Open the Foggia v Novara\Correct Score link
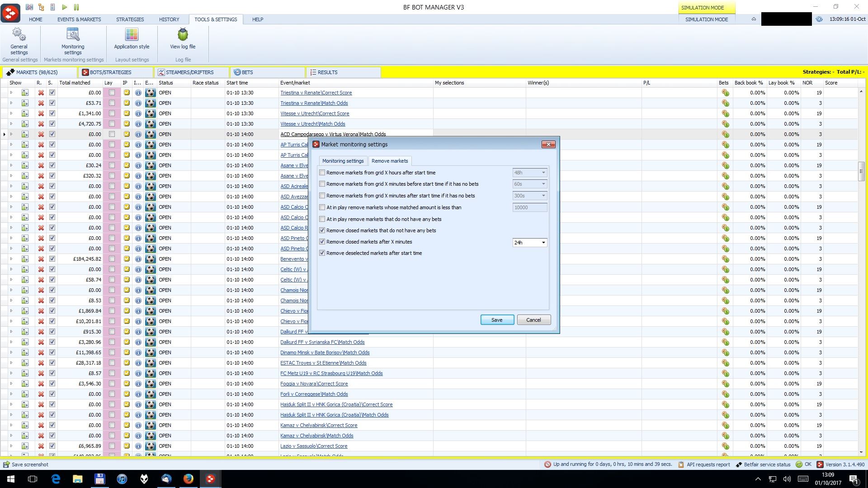 click(314, 384)
